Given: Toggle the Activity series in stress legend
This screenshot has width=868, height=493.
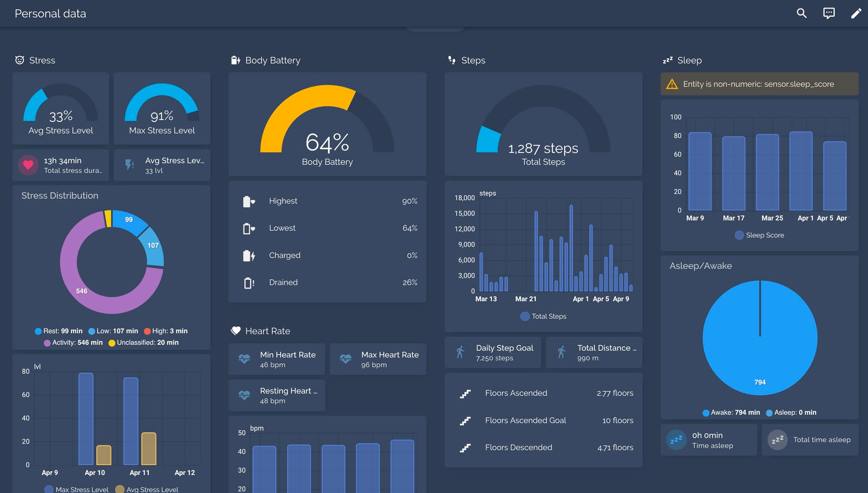Looking at the screenshot, I should (73, 343).
